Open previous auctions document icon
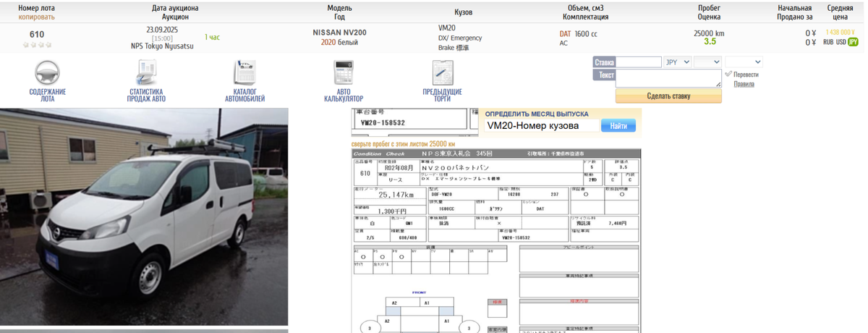The height and width of the screenshot is (333, 868). [x=442, y=73]
